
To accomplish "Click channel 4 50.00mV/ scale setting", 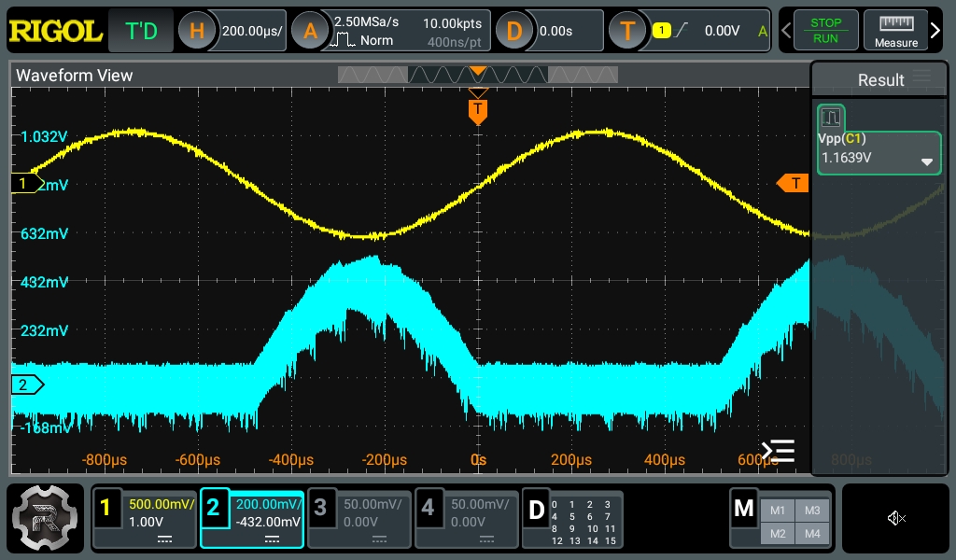I will (x=480, y=504).
